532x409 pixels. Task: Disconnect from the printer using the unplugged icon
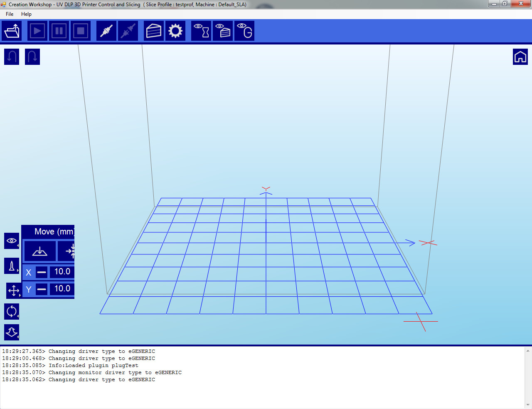pyautogui.click(x=128, y=31)
